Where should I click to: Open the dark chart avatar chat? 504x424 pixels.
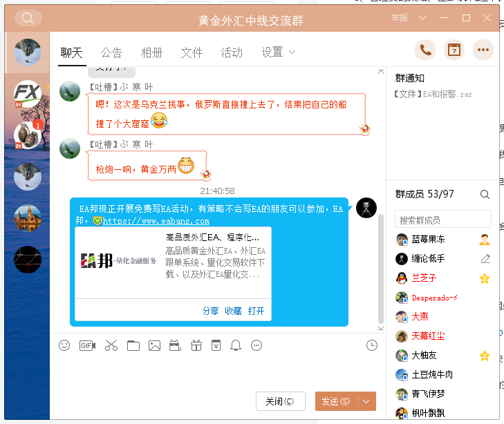click(x=28, y=260)
